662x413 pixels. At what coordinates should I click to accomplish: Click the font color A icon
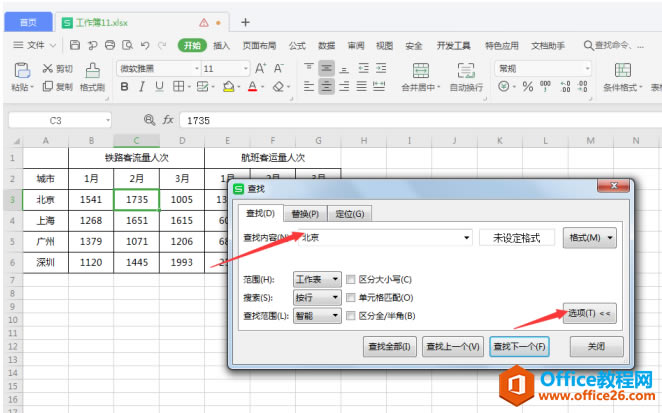[252, 87]
